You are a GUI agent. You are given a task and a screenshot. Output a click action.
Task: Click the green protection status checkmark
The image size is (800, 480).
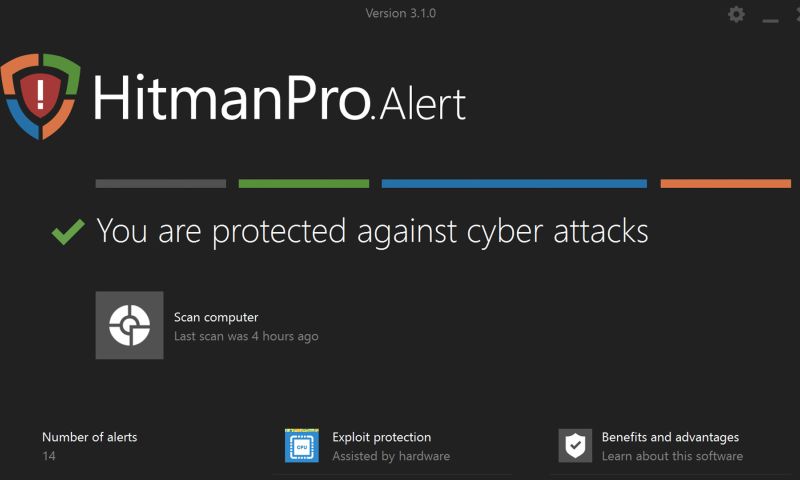coord(68,232)
